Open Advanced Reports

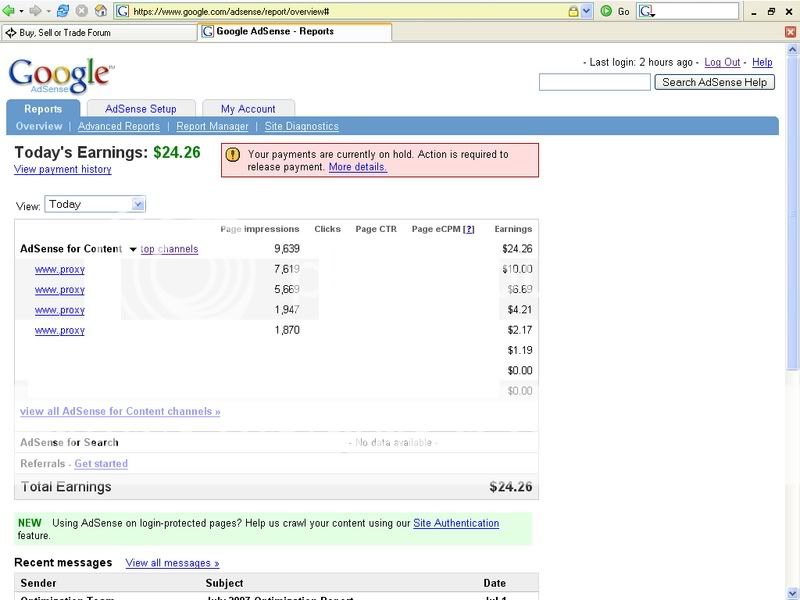[x=119, y=126]
